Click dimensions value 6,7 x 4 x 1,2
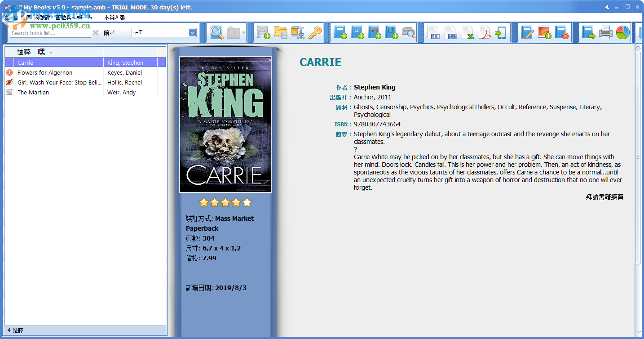 pyautogui.click(x=221, y=248)
